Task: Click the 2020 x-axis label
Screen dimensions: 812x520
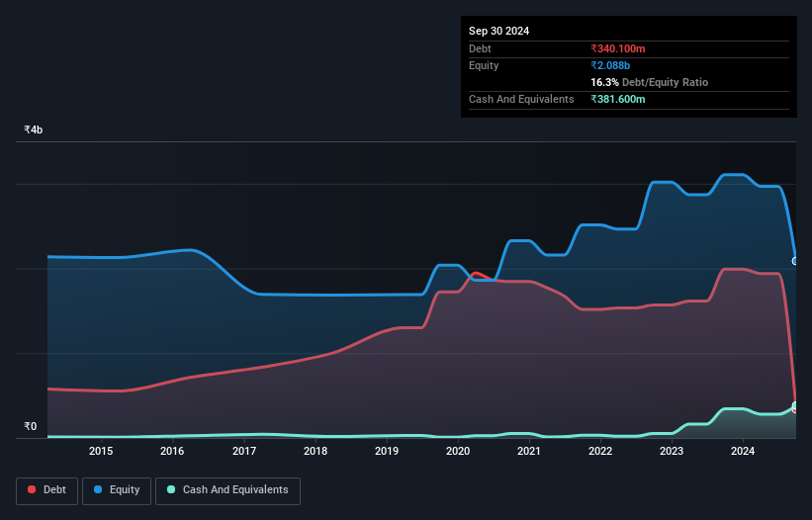Action: 458,451
